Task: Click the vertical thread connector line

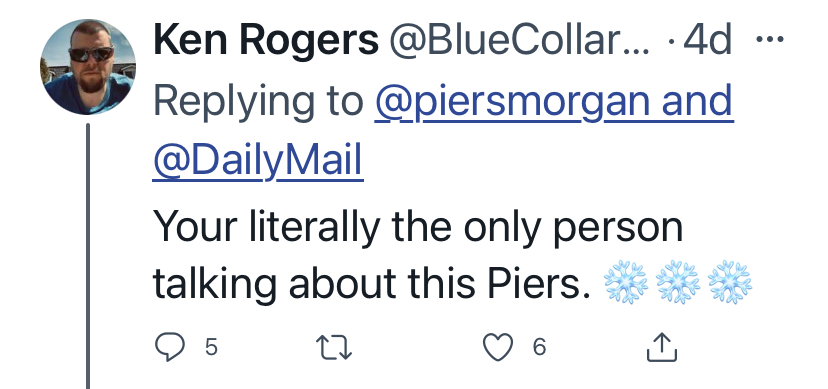Action: coord(88,256)
